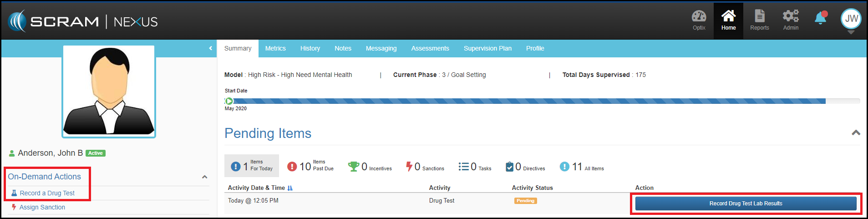
Task: Click the SCRAM Nexus logo
Action: click(82, 21)
